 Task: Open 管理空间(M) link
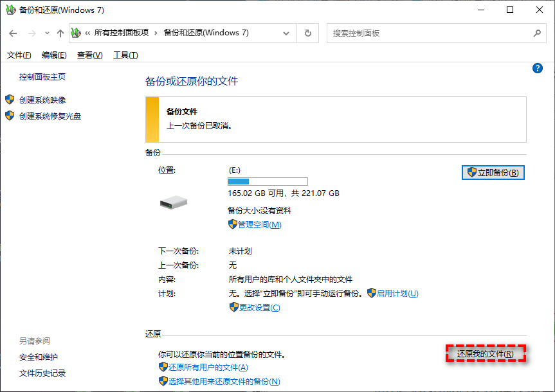(x=259, y=225)
